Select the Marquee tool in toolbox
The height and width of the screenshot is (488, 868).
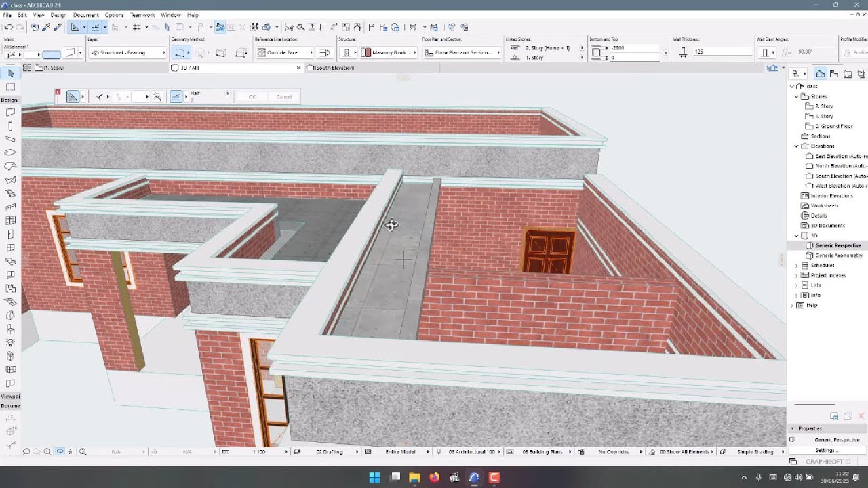(10, 87)
